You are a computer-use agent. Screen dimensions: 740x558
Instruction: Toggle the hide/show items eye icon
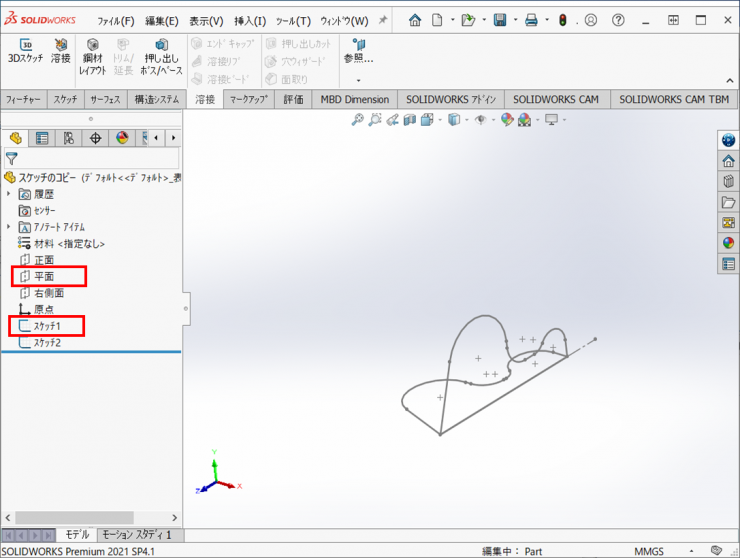click(x=481, y=120)
